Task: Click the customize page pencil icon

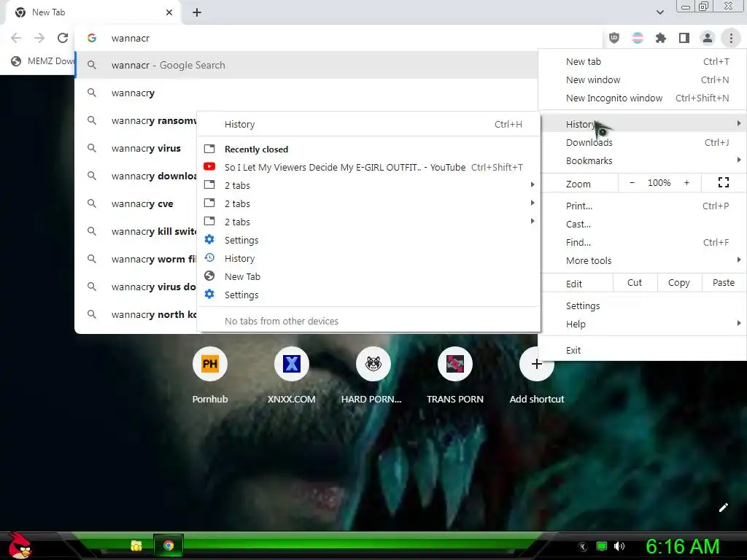Action: (x=723, y=507)
